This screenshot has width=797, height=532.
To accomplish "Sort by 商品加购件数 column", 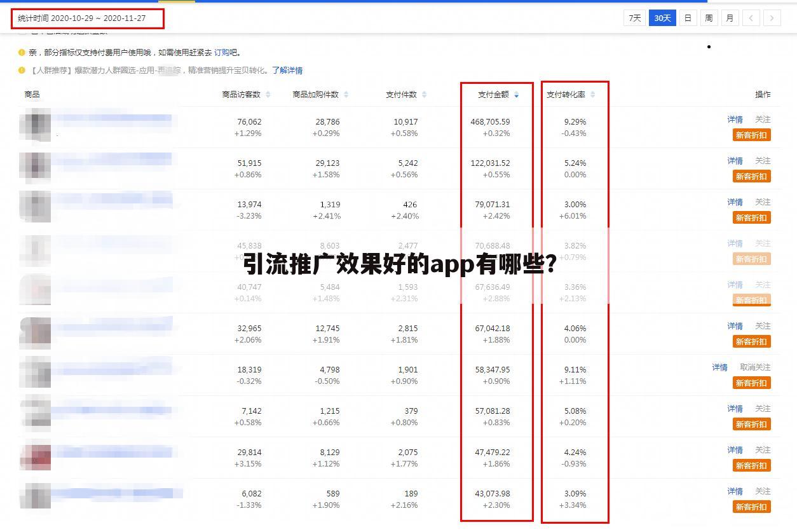I will [x=320, y=95].
